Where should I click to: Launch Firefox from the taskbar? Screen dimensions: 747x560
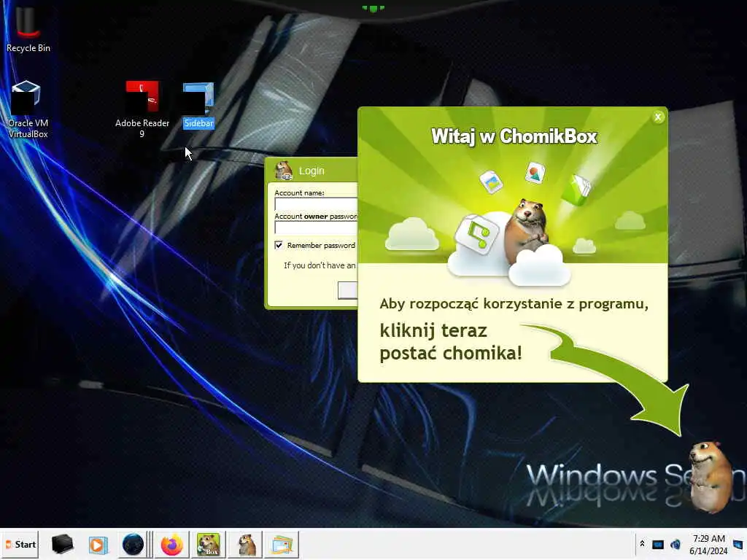pyautogui.click(x=172, y=544)
